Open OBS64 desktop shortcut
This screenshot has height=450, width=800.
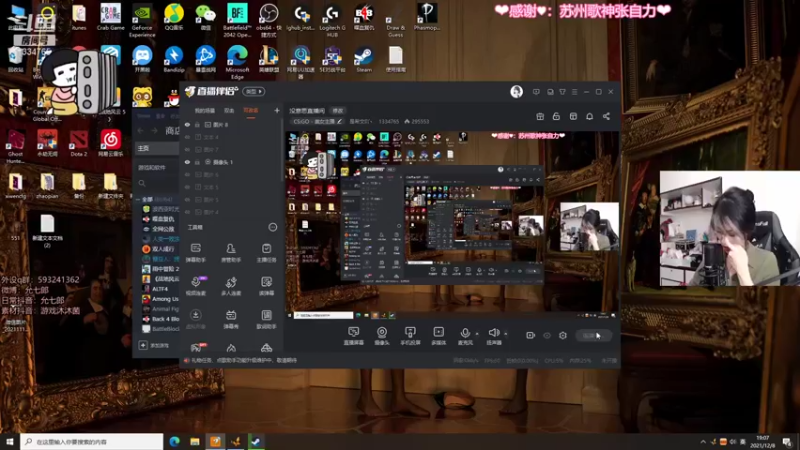point(269,20)
